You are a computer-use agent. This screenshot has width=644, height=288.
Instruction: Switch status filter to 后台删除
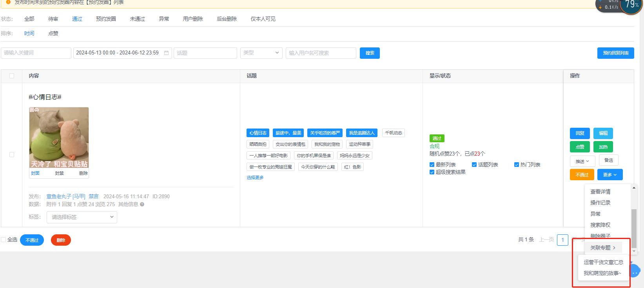pos(227,19)
